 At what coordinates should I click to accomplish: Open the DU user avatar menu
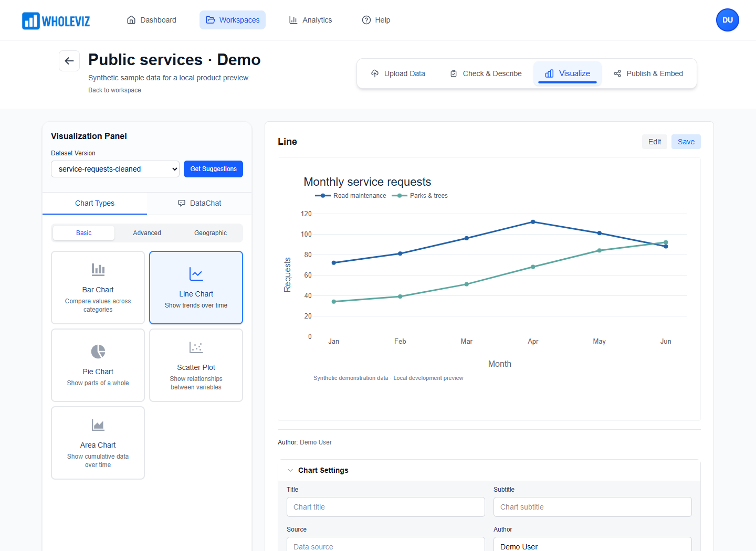coord(727,20)
